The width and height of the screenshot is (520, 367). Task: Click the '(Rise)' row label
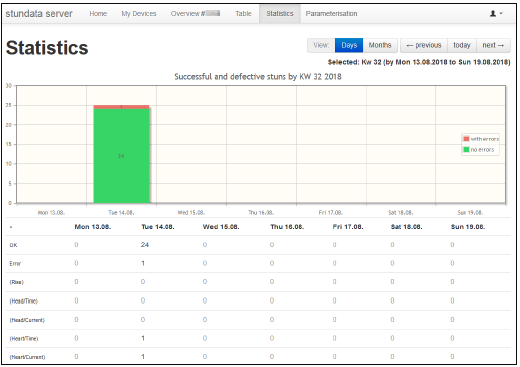(17, 282)
